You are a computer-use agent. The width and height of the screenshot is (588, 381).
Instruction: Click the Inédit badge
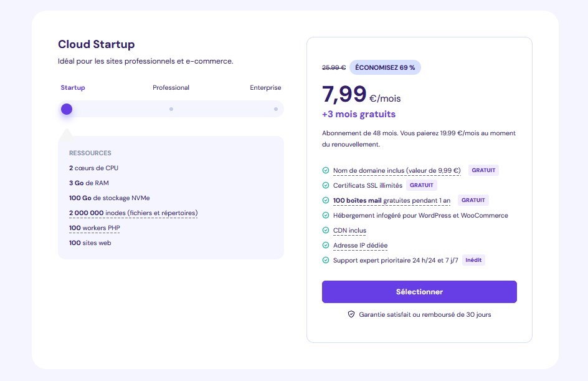point(473,260)
